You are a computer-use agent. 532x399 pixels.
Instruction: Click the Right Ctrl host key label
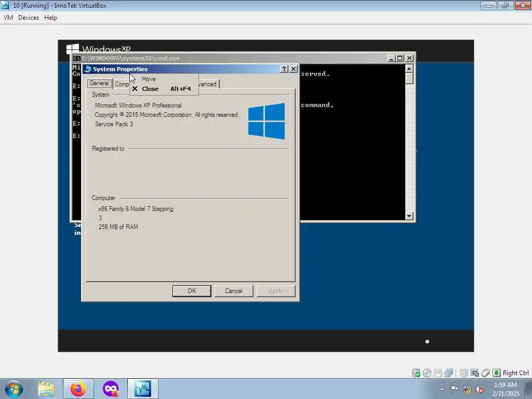pyautogui.click(x=515, y=373)
